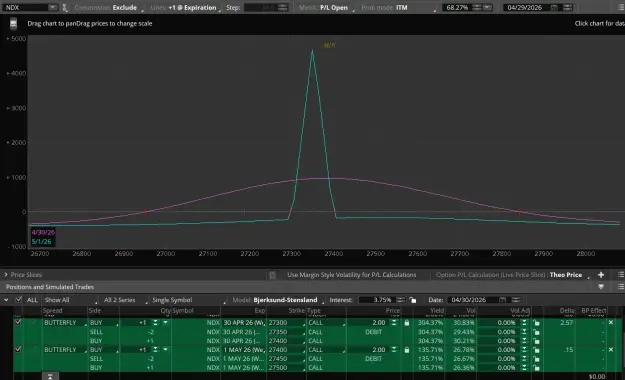
Task: Open the dropdown arrow next to 68.27%
Action: click(x=487, y=8)
